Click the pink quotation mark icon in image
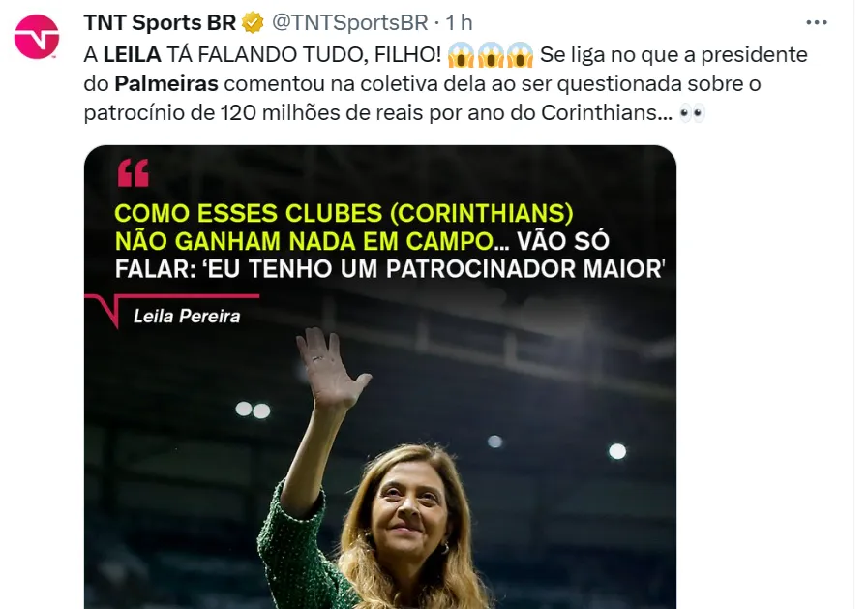868x609 pixels. (134, 172)
